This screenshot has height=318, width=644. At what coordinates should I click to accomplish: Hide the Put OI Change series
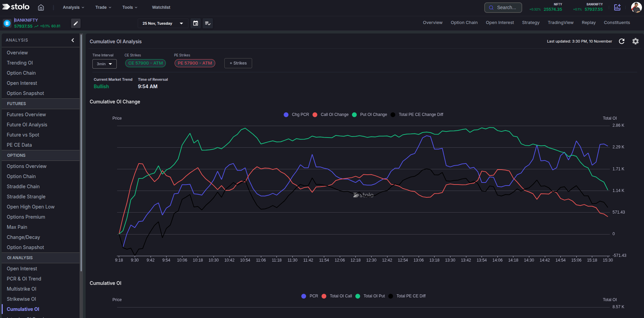(369, 115)
